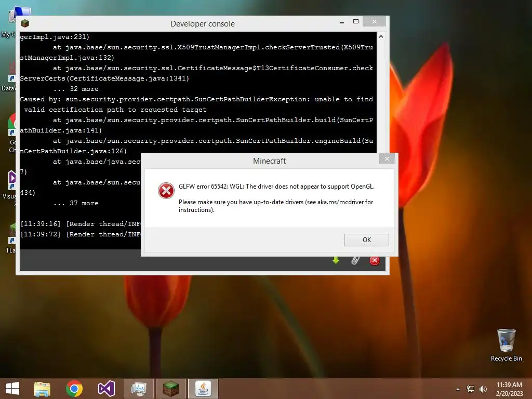The image size is (532, 399).
Task: Launch Google Chrome from the taskbar
Action: 74,389
